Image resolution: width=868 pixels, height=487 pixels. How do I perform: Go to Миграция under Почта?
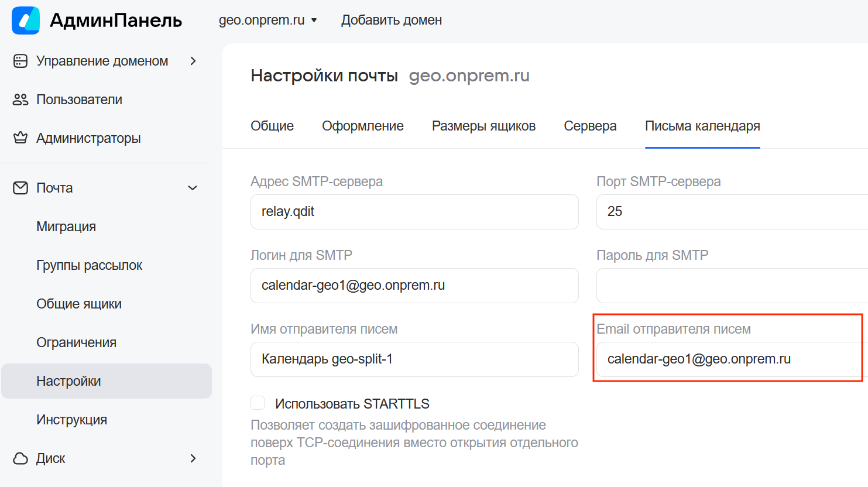click(x=66, y=227)
